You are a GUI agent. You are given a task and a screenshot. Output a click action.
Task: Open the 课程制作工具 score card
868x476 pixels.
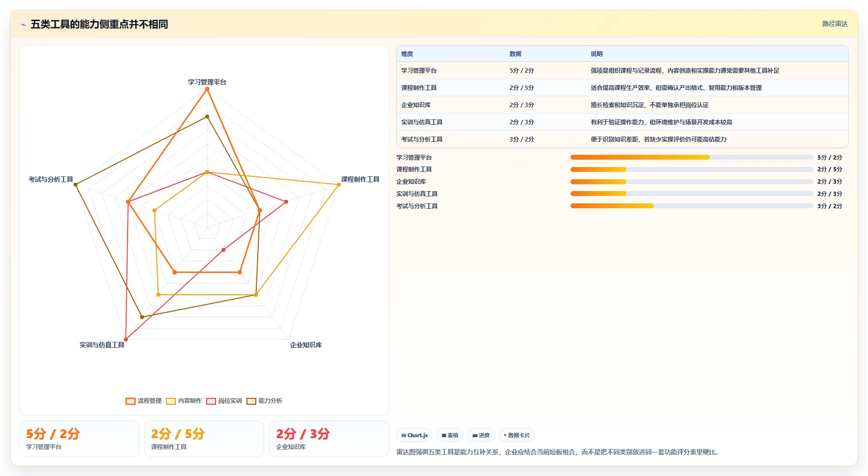(204, 439)
